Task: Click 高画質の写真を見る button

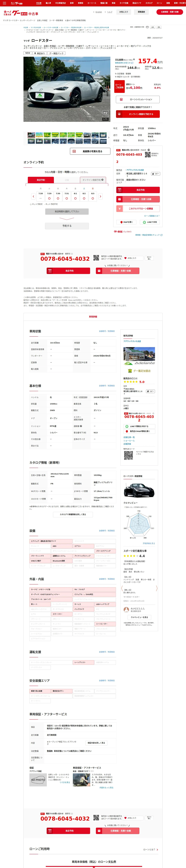Action: 90,151
